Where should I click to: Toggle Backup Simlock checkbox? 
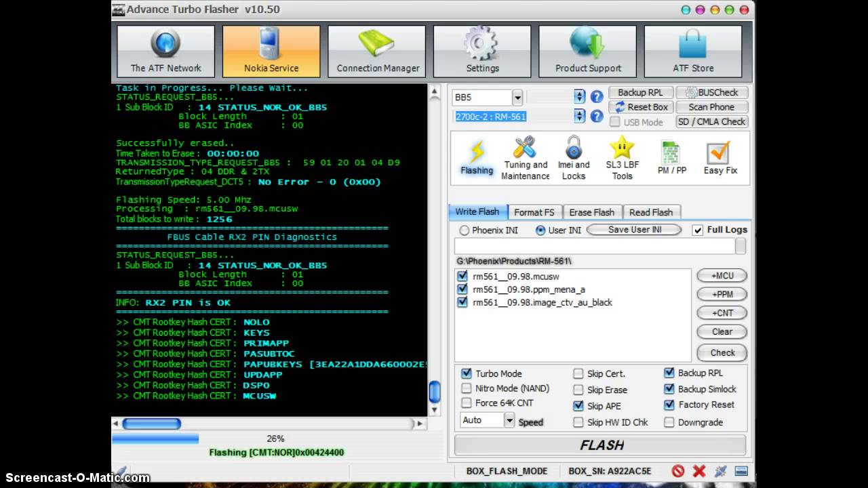pyautogui.click(x=669, y=389)
